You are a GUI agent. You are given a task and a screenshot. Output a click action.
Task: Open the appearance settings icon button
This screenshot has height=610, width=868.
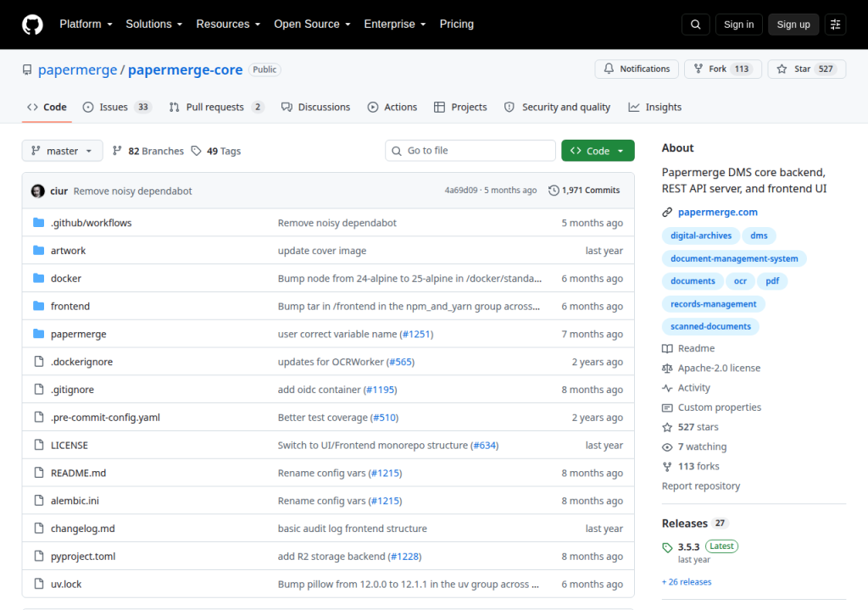pos(835,25)
